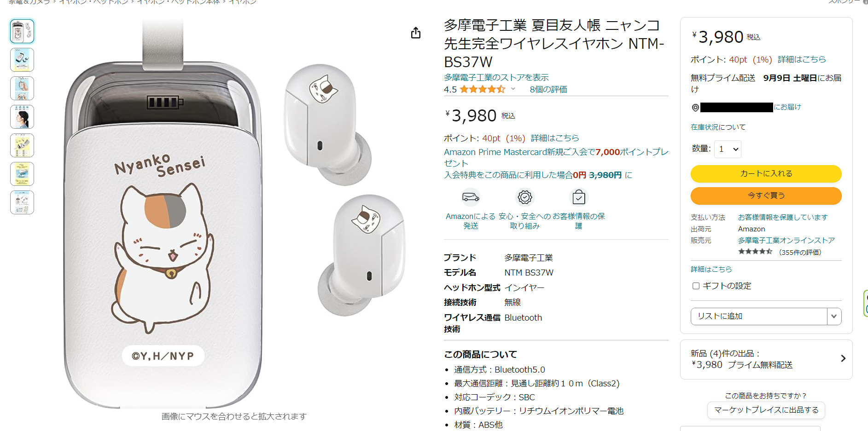Open the 8個の評価 reviews link
The image size is (868, 431).
click(548, 89)
